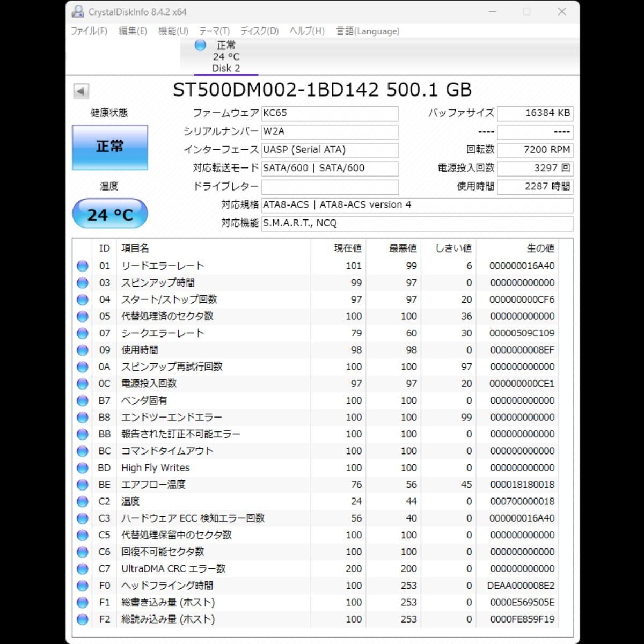The height and width of the screenshot is (644, 644).
Task: Click the 使用時間 value 2287 時間
Action: [535, 187]
